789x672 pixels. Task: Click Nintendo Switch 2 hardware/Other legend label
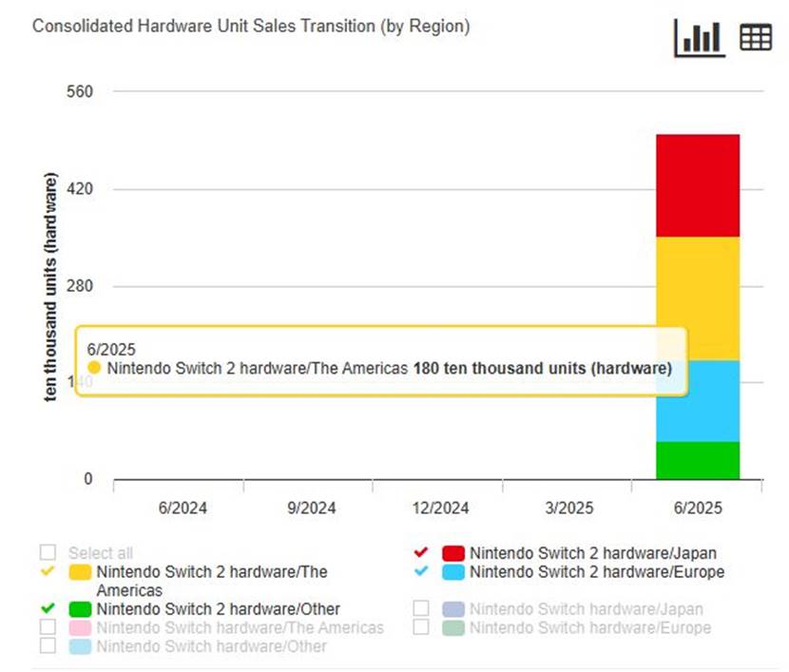pyautogui.click(x=218, y=609)
